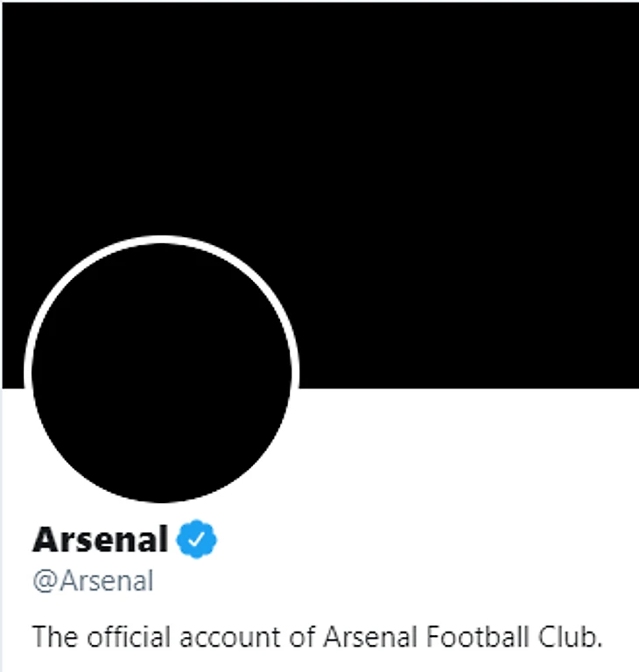Click the bold Arsenal display name
Viewport: 639px width, 672px height.
100,540
